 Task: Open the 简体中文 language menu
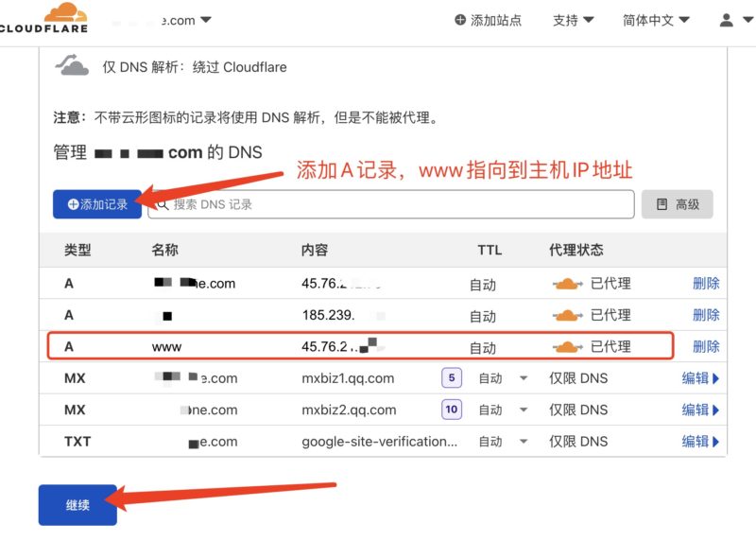coord(656,20)
